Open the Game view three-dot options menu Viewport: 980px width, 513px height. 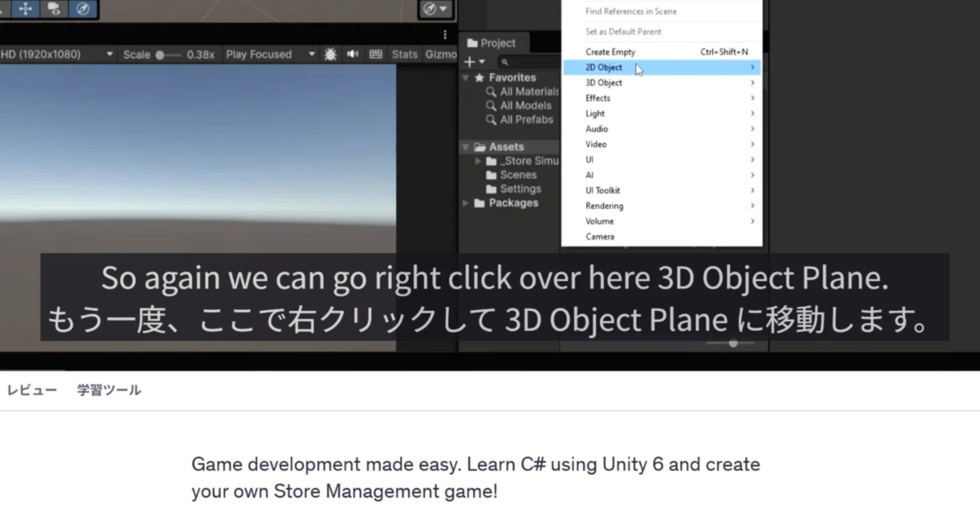[x=445, y=34]
